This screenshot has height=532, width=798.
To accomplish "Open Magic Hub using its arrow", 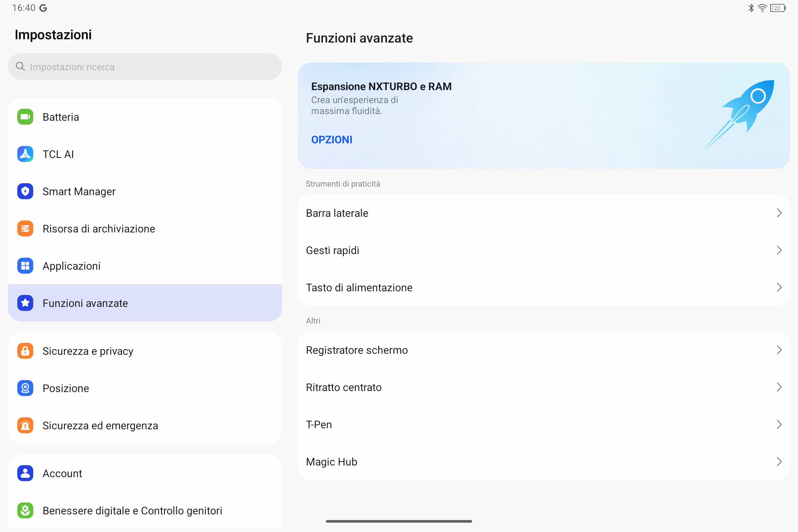I will click(779, 462).
